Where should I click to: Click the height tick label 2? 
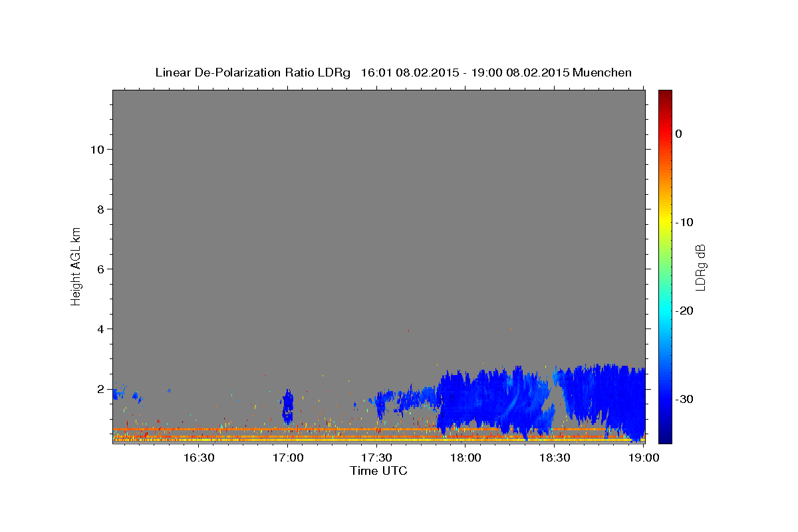click(100, 389)
